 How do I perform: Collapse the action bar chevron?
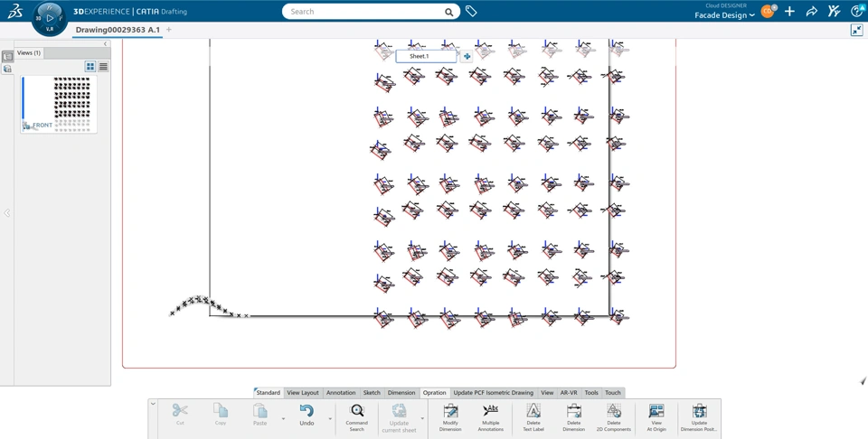pos(154,404)
